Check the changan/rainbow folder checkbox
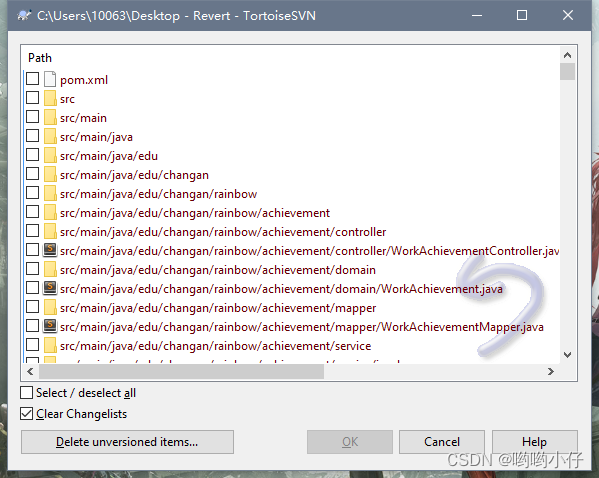Viewport: 599px width, 478px height. coord(32,193)
